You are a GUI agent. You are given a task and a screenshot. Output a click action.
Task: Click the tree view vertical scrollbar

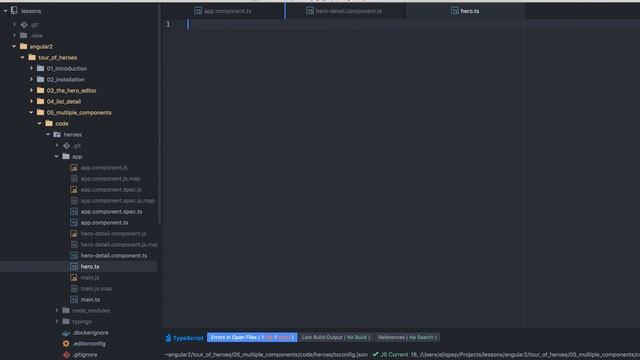[x=159, y=115]
